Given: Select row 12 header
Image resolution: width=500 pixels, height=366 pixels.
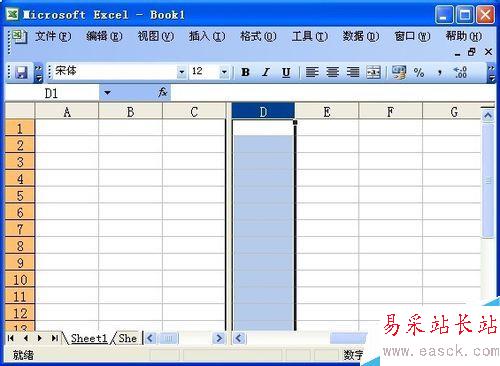Looking at the screenshot, I should pos(20,313).
